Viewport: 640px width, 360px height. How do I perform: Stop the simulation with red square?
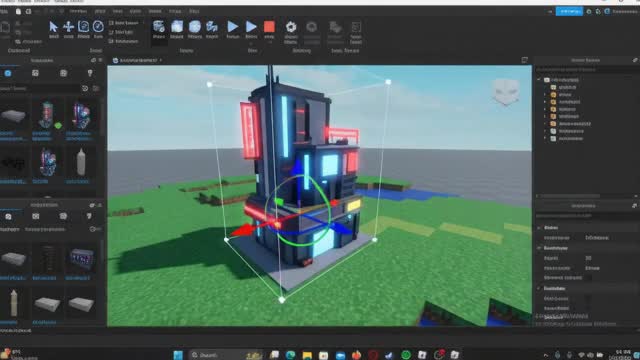[269, 27]
